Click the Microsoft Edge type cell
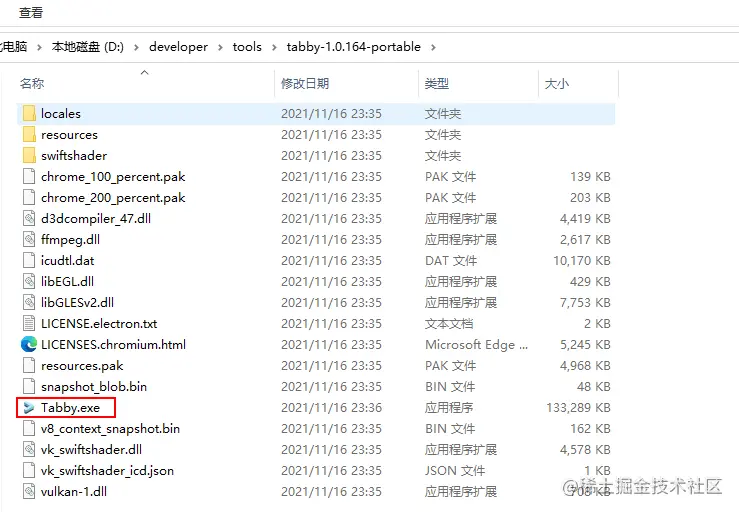 [476, 345]
